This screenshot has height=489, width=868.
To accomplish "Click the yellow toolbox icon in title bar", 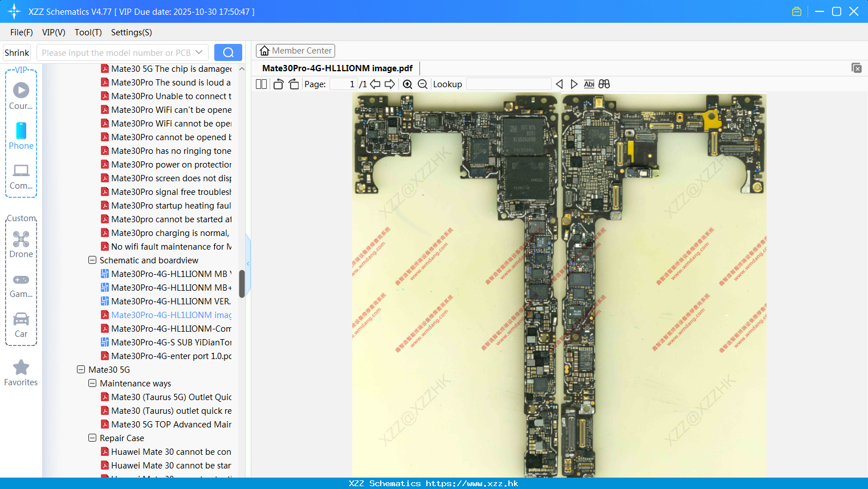I will click(797, 11).
